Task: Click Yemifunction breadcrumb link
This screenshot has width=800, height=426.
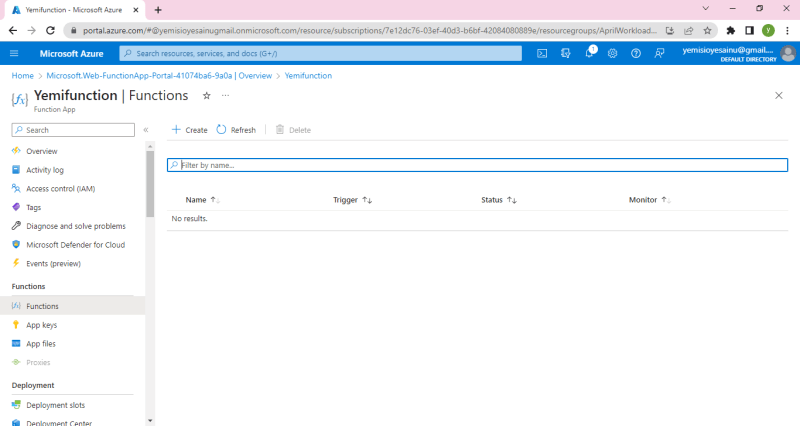Action: click(x=308, y=76)
